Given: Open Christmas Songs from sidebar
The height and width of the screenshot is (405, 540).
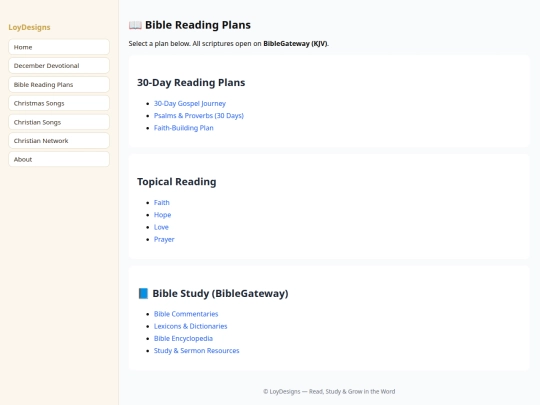Looking at the screenshot, I should 59,103.
